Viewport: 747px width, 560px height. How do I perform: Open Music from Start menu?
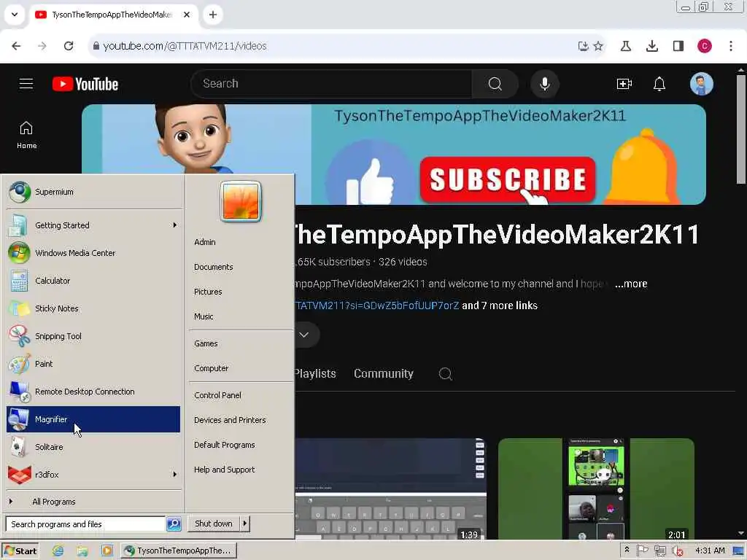click(x=204, y=316)
